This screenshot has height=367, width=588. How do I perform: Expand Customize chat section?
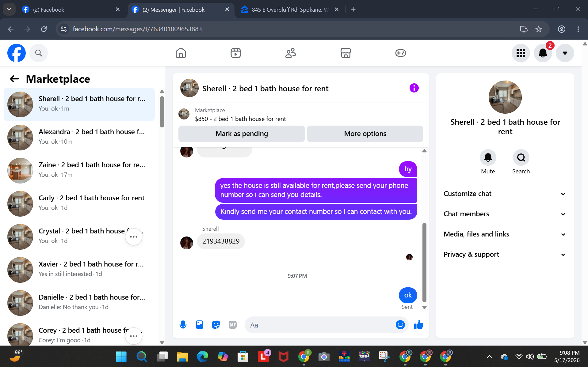[x=505, y=194]
